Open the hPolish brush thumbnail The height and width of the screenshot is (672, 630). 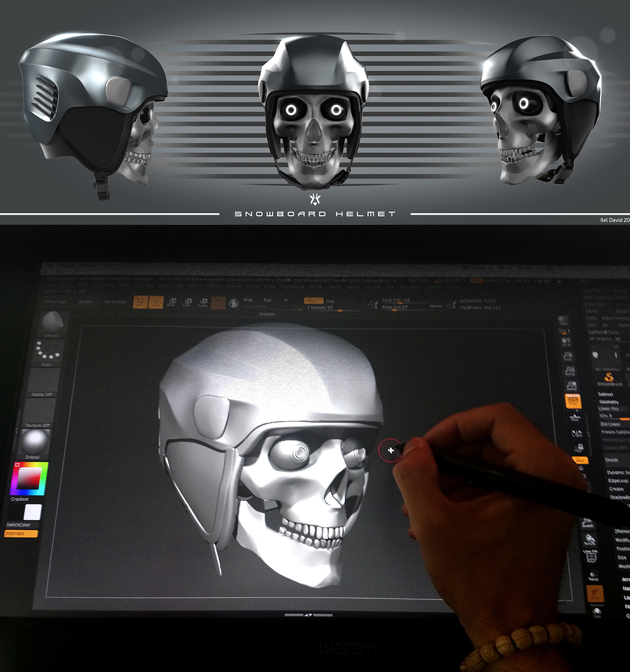tap(53, 323)
